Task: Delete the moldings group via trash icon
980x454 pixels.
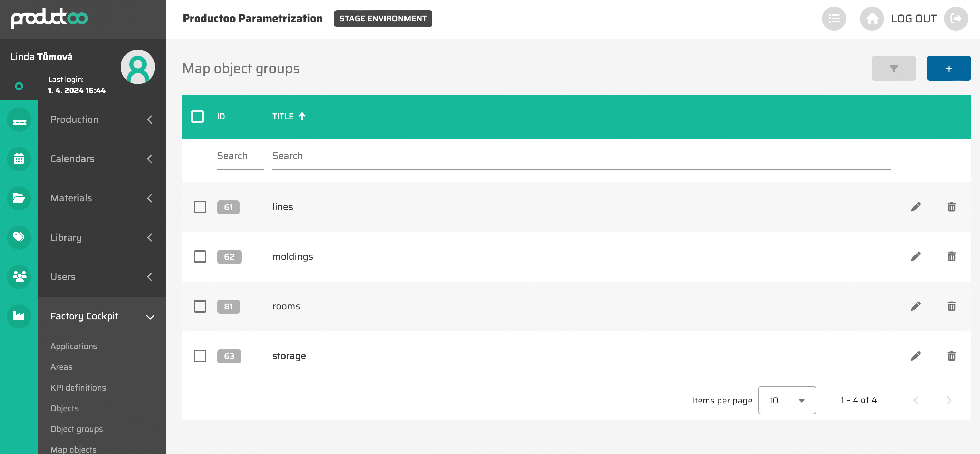Action: [x=951, y=256]
